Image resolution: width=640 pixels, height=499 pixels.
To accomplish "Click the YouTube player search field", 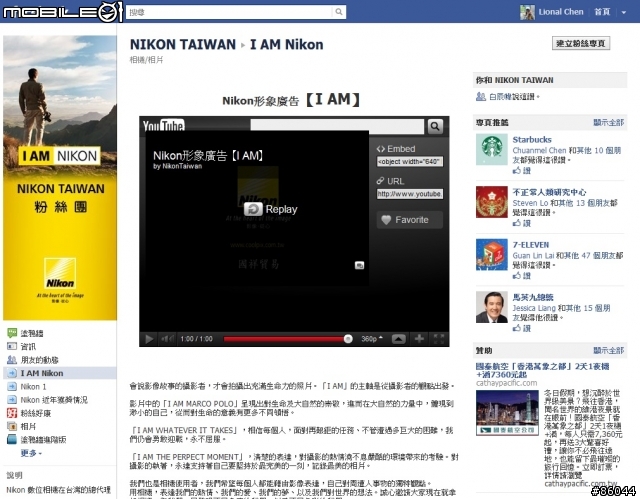I will pyautogui.click(x=337, y=126).
